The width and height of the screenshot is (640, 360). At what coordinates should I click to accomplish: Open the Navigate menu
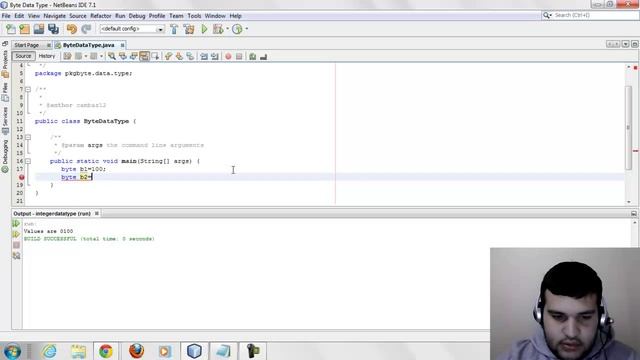click(54, 16)
